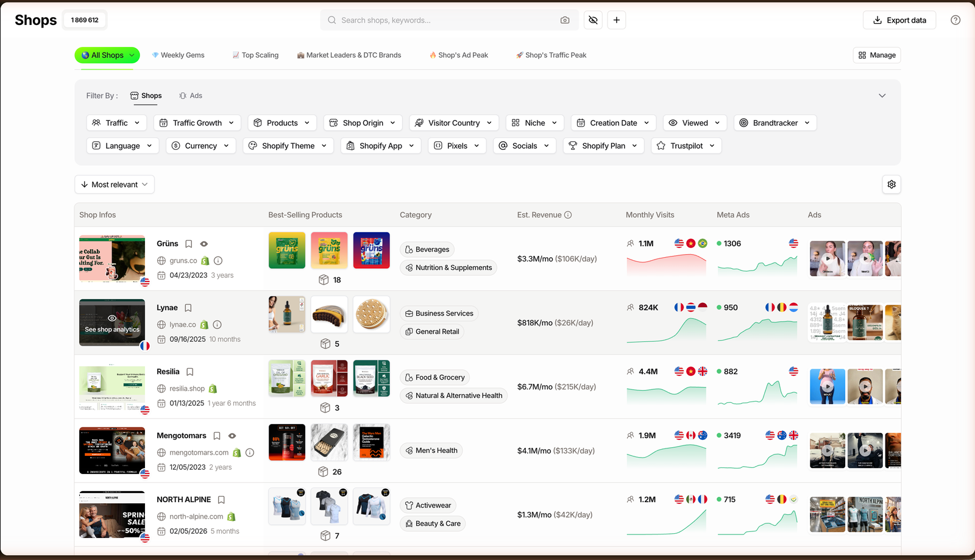Open the Traffic Growth filter dropdown
The image size is (975, 560).
click(197, 122)
